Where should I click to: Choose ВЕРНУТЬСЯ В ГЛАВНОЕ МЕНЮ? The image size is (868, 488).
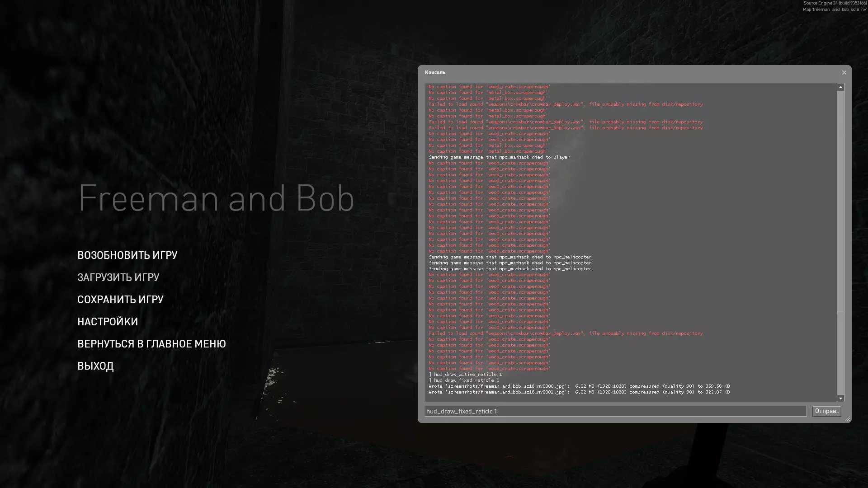click(151, 344)
